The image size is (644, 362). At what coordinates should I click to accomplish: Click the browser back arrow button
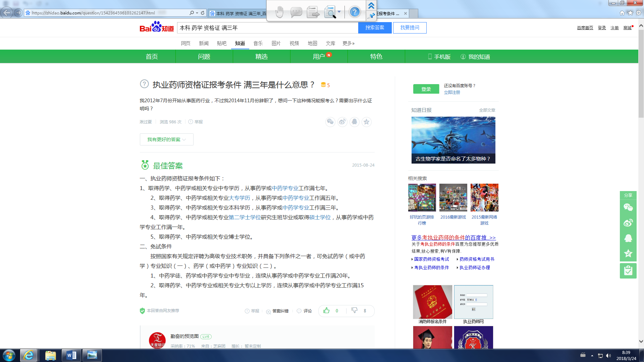(7, 13)
